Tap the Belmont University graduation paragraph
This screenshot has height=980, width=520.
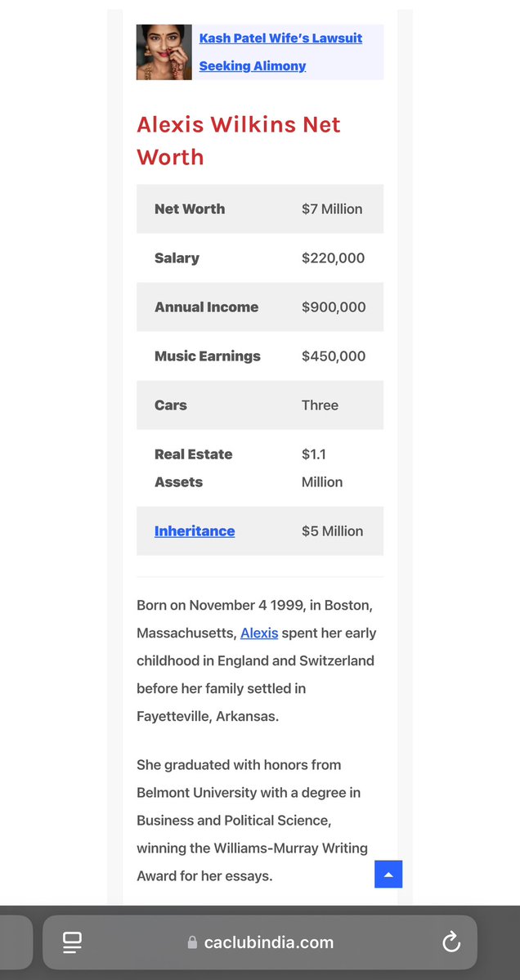[253, 820]
